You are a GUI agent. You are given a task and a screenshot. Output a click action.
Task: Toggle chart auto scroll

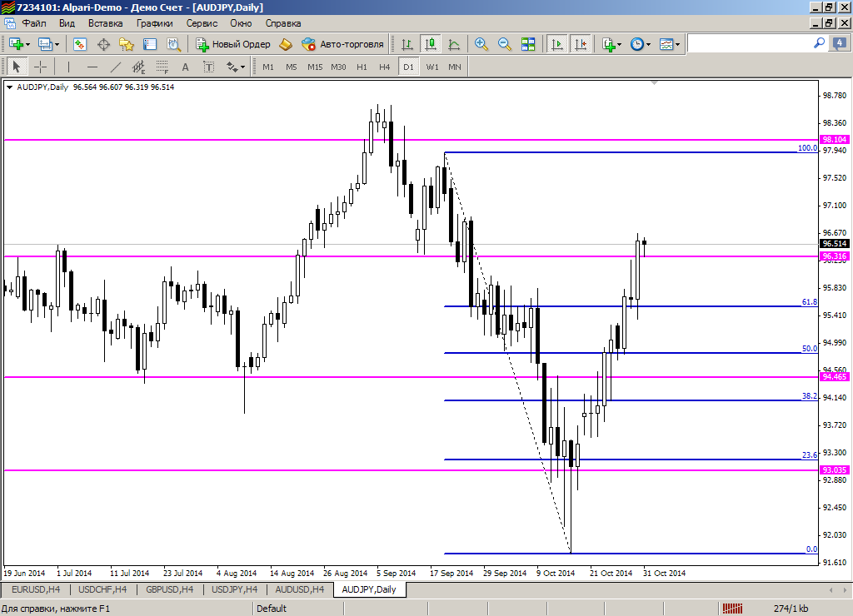coord(557,44)
